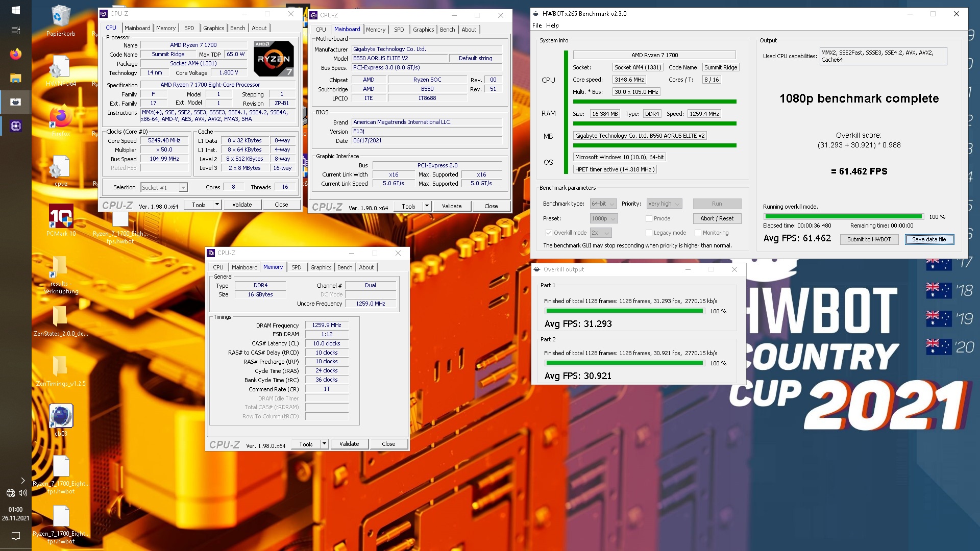The height and width of the screenshot is (551, 980).
Task: Expand Tools arrow in CPU-Z CPU window
Action: click(x=217, y=205)
